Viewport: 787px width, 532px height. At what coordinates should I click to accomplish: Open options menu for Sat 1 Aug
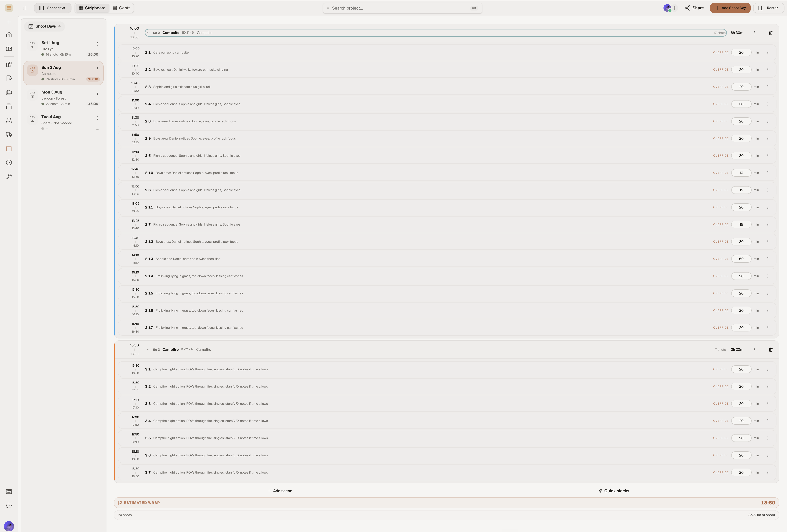(97, 44)
